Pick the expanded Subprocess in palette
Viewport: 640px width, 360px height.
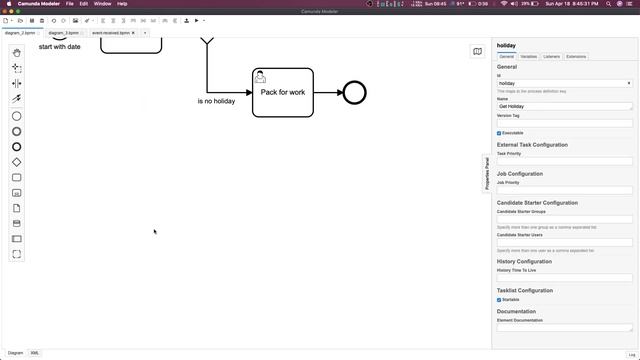17,193
